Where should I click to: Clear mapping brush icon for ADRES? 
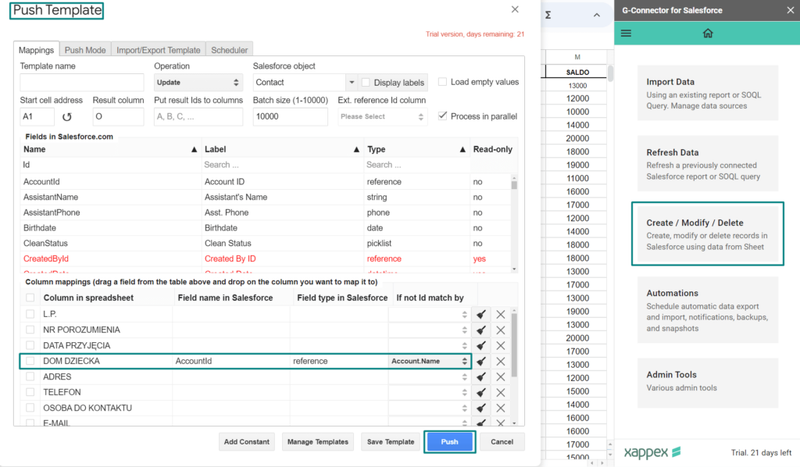[481, 377]
